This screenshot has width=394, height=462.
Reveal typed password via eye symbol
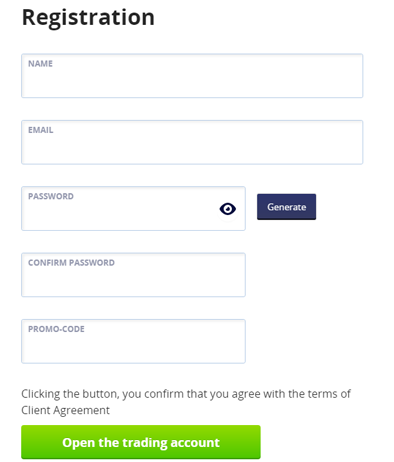tap(228, 209)
